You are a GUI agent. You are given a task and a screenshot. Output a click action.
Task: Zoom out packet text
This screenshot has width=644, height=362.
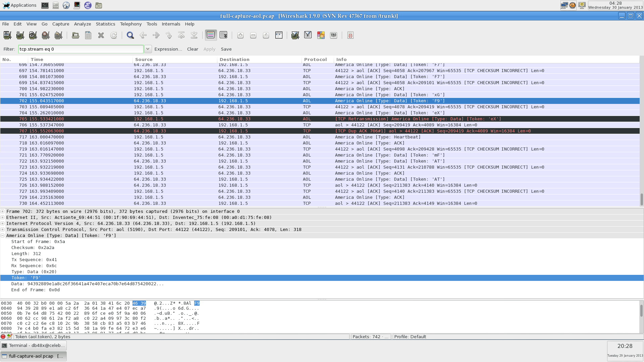coord(253,35)
